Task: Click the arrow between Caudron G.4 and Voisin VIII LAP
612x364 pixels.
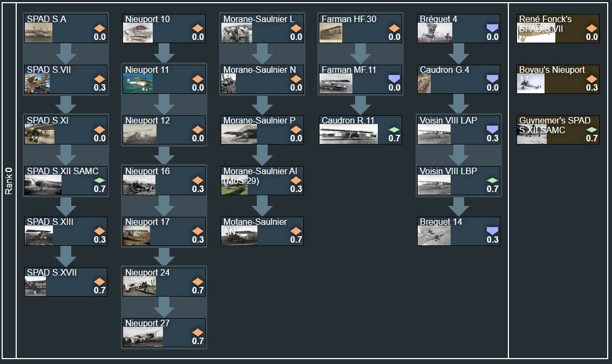Action: tap(458, 104)
